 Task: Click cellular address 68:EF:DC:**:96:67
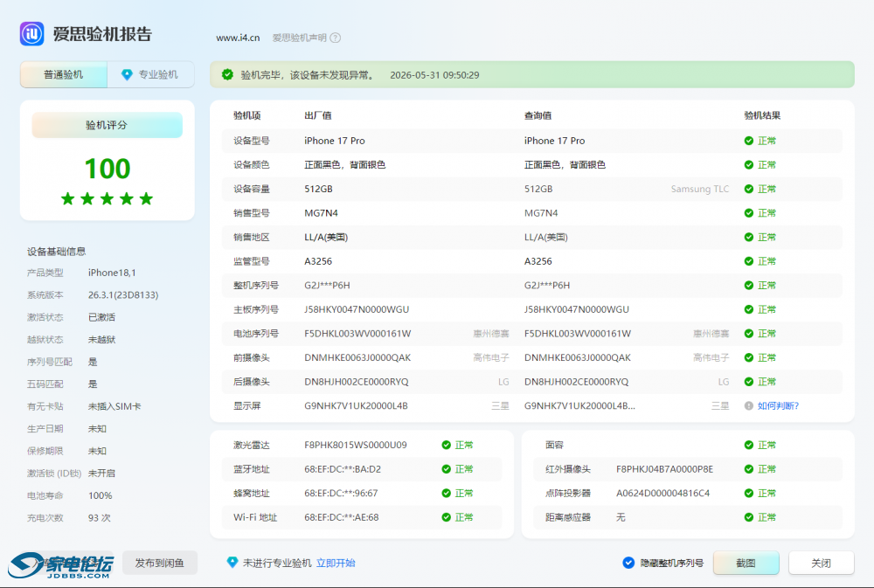pyautogui.click(x=341, y=494)
